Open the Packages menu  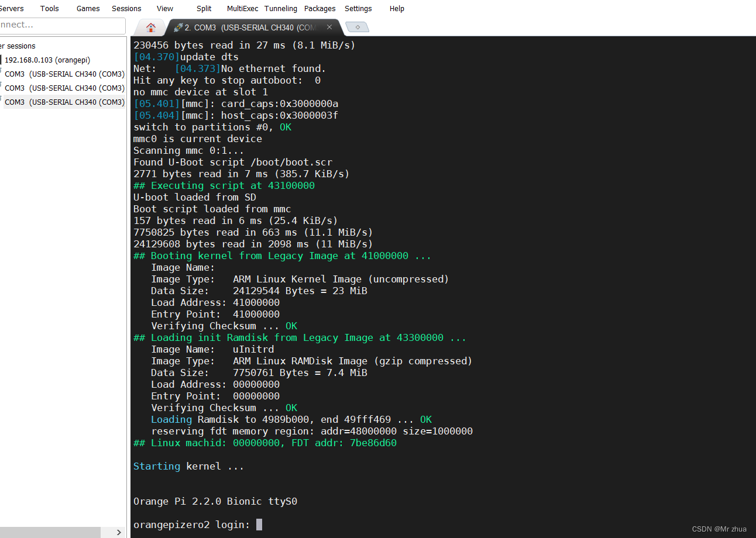click(x=320, y=9)
